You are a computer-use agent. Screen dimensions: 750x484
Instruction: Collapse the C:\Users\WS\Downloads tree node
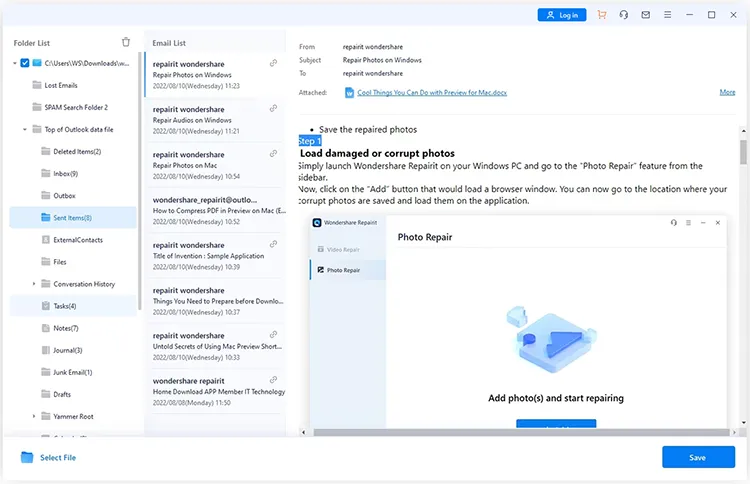tap(15, 63)
